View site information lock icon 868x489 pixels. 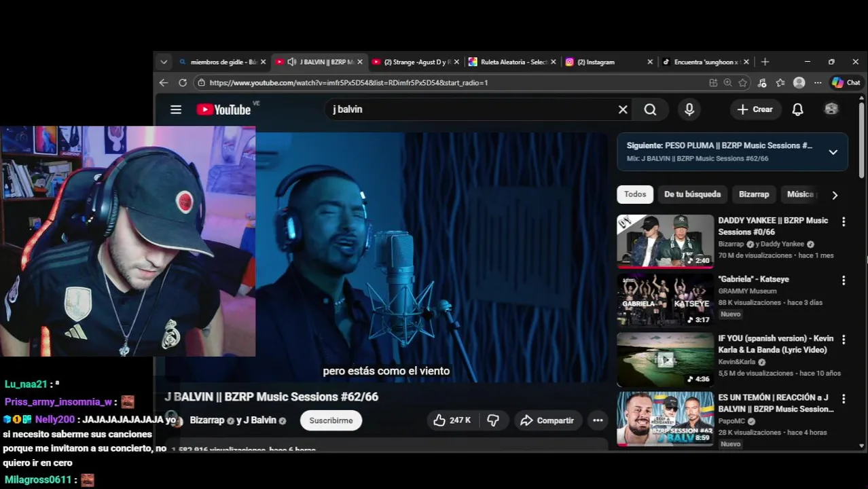click(x=200, y=83)
